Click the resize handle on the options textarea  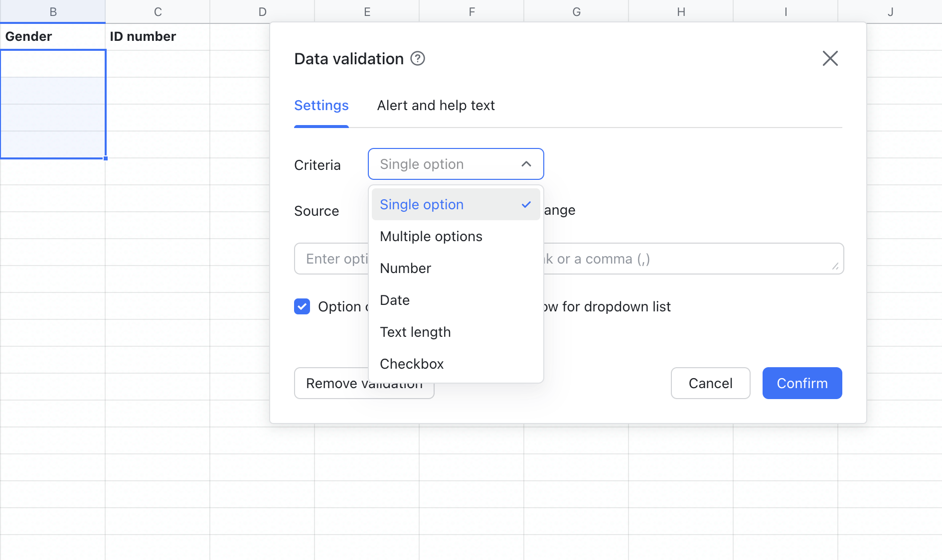(834, 267)
